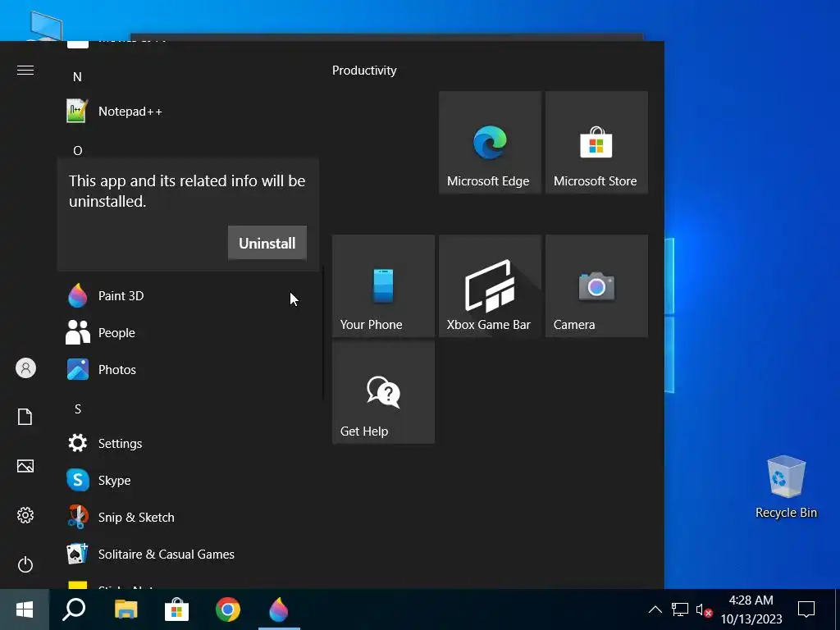This screenshot has height=630, width=840.
Task: Switch to Paint 3D taskbar icon
Action: [279, 609]
